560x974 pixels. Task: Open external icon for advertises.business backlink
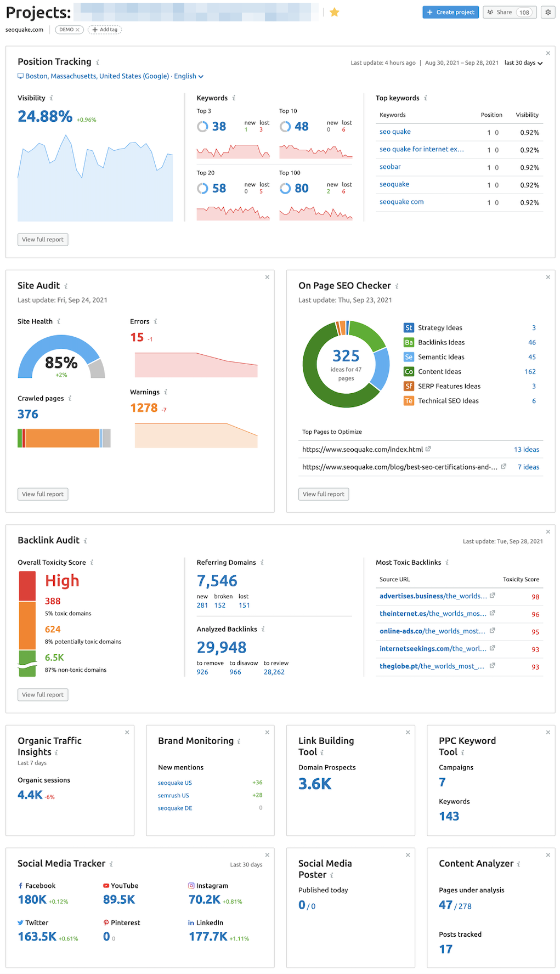click(493, 595)
